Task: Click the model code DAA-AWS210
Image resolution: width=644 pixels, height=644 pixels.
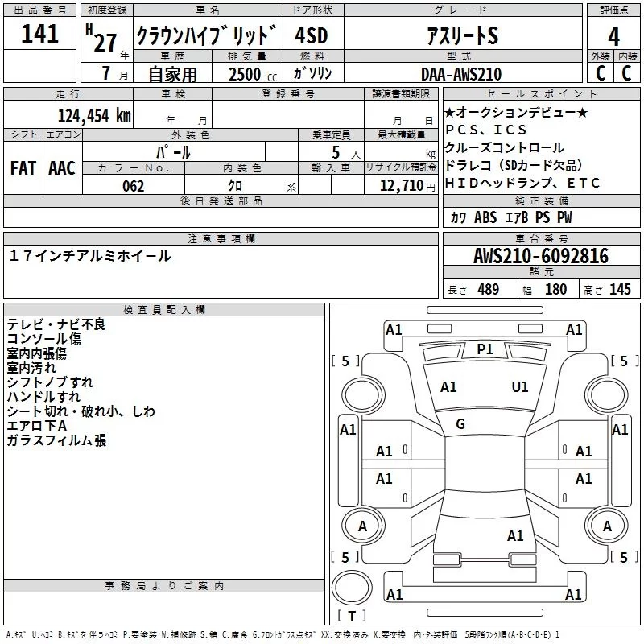Action: (461, 74)
